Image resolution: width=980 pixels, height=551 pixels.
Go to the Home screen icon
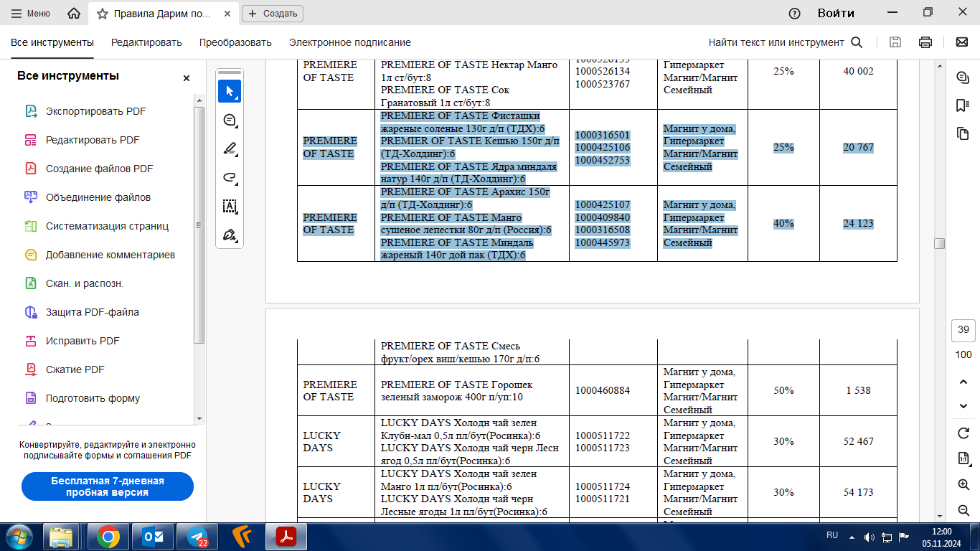(x=73, y=14)
